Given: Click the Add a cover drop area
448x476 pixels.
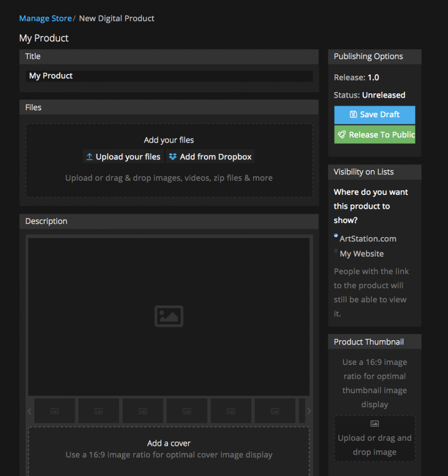Looking at the screenshot, I should 169,449.
